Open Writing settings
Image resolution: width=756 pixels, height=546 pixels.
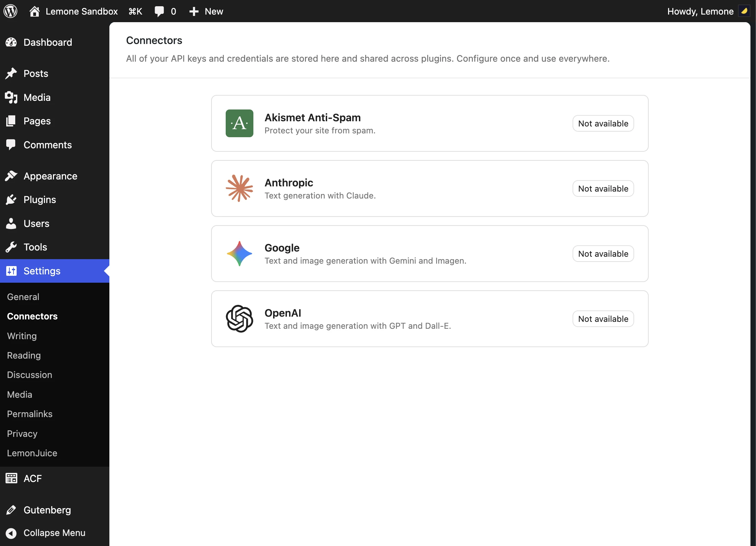(x=22, y=336)
